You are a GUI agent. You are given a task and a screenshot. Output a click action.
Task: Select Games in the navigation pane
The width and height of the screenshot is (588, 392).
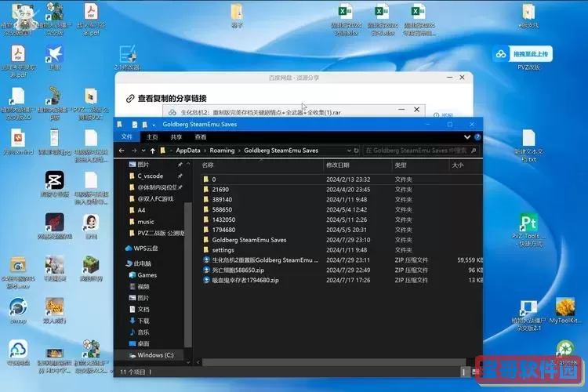tap(143, 275)
